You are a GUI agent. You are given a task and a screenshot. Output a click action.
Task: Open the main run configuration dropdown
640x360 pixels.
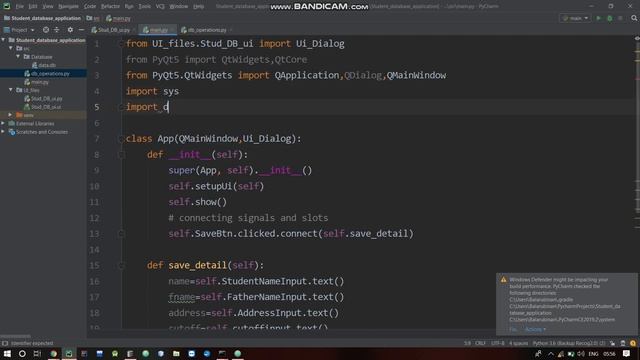[575, 18]
